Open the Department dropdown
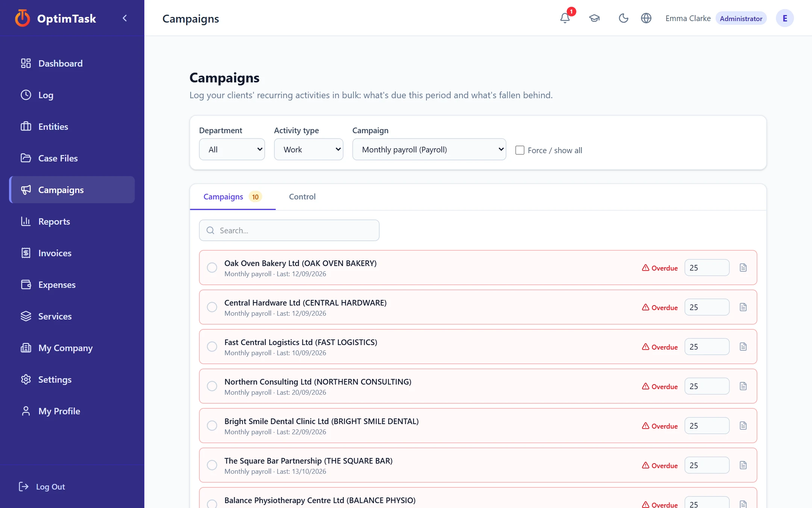Viewport: 812px width, 508px height. click(x=232, y=149)
